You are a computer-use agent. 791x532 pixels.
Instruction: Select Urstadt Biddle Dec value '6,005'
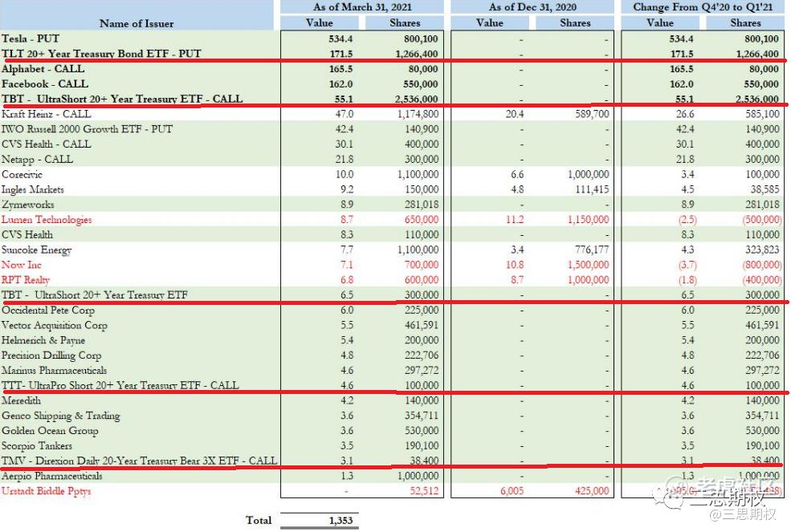click(512, 491)
